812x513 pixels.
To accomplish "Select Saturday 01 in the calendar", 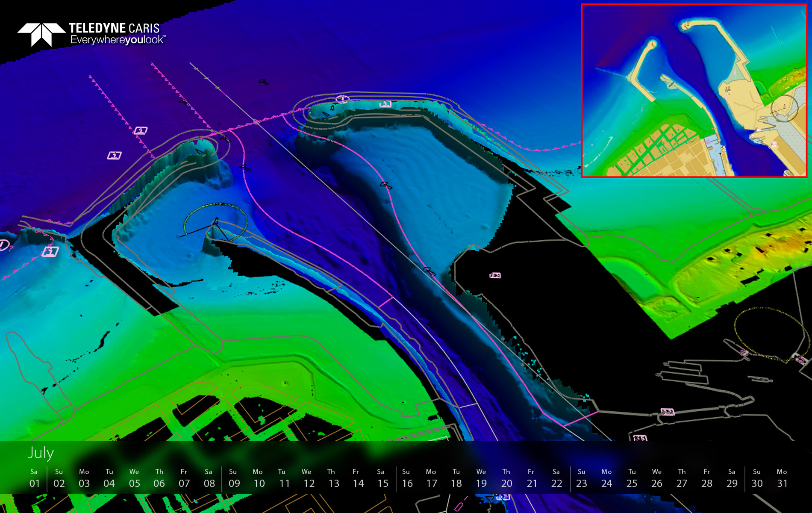I will point(34,478).
